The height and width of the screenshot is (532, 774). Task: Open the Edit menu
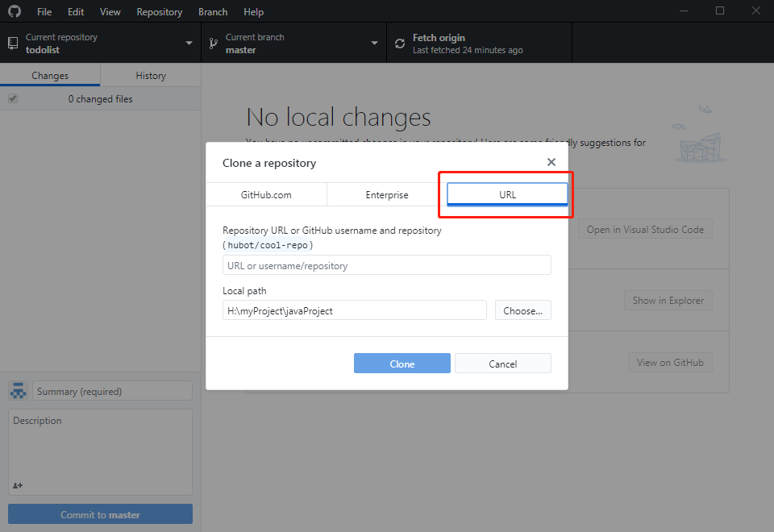pyautogui.click(x=76, y=12)
